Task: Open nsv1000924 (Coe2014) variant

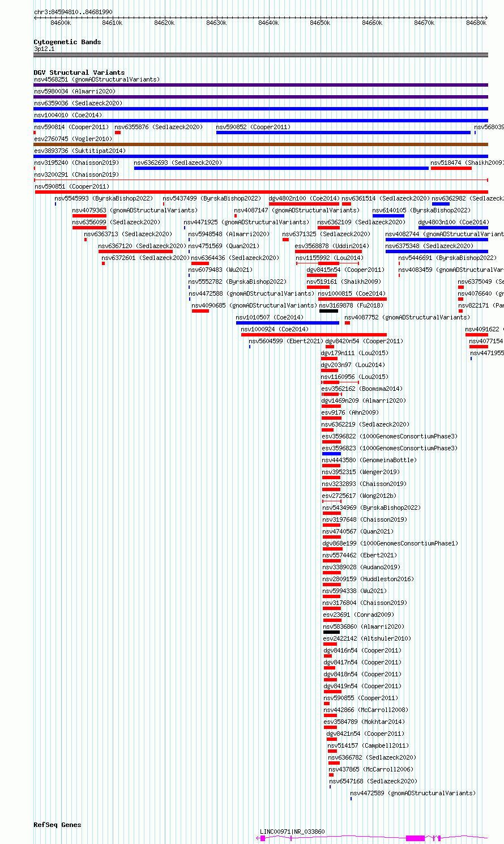Action: (275, 329)
